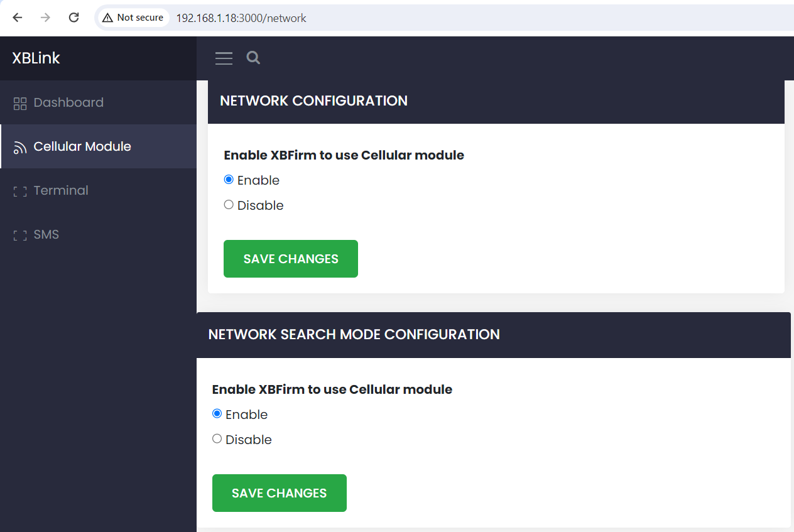
Task: Click the Network Configuration panel header
Action: (313, 101)
